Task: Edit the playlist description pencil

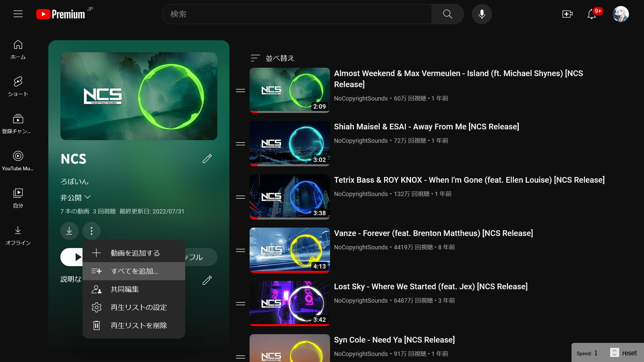Action: (207, 280)
